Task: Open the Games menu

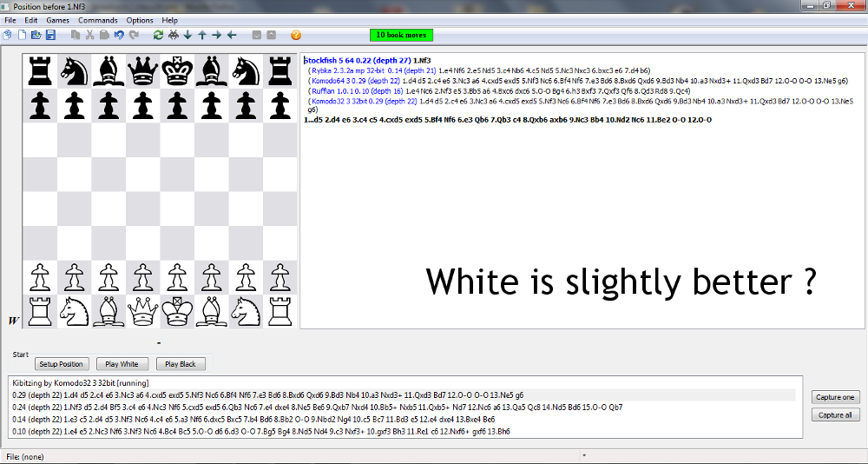Action: pos(57,20)
